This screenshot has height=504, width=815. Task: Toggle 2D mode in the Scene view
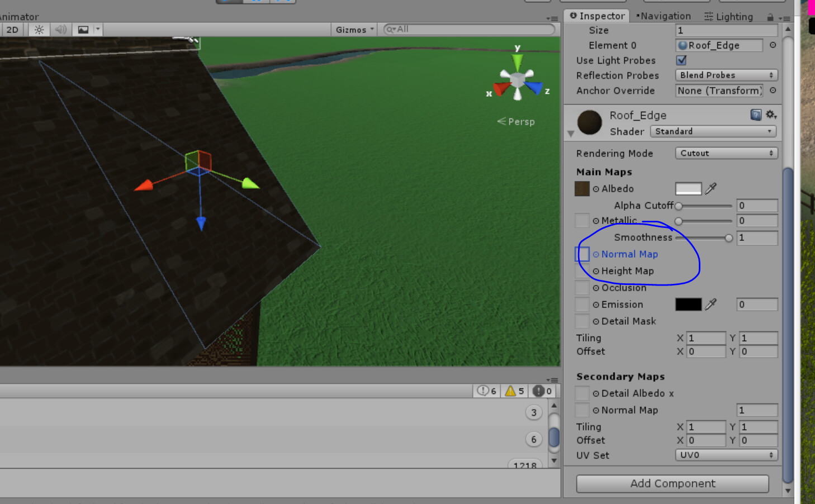[12, 29]
